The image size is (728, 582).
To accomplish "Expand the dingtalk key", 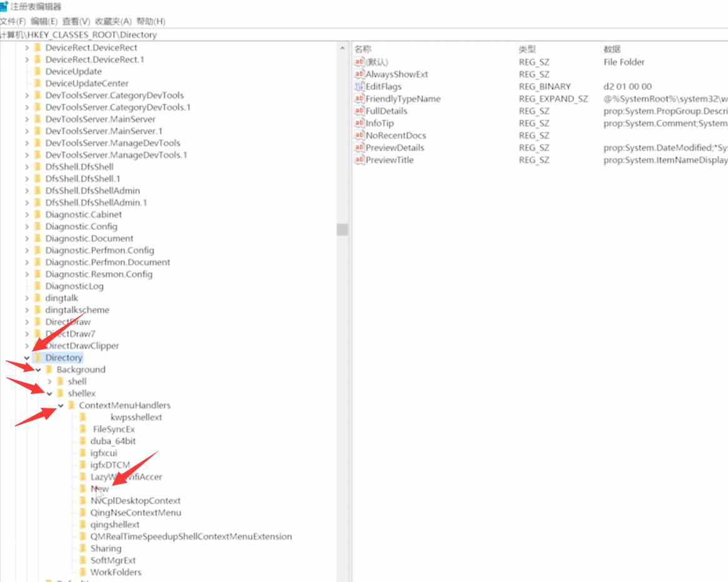I will tap(26, 298).
